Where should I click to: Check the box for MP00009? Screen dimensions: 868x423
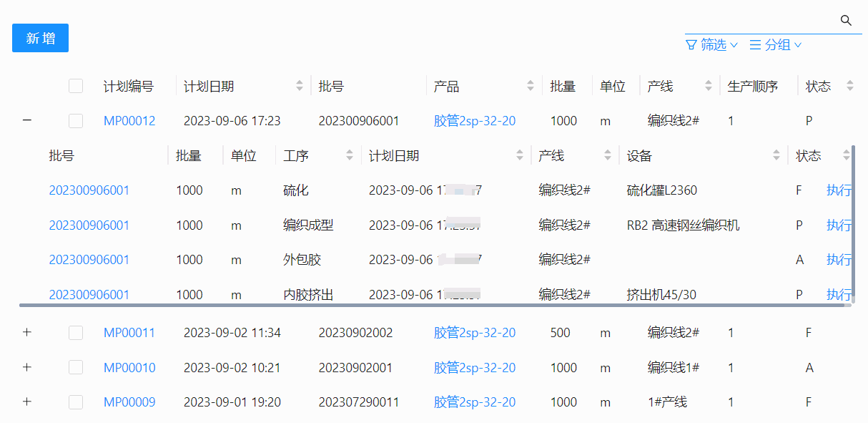(x=76, y=402)
